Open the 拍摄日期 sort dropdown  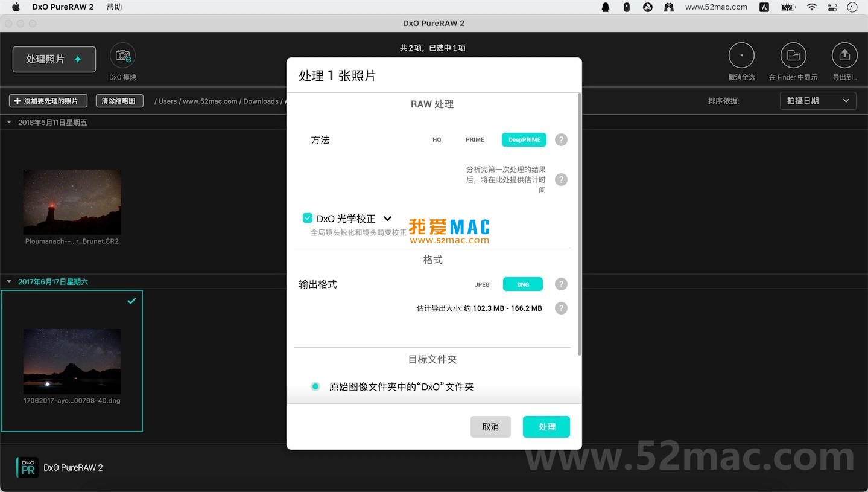[x=818, y=101]
